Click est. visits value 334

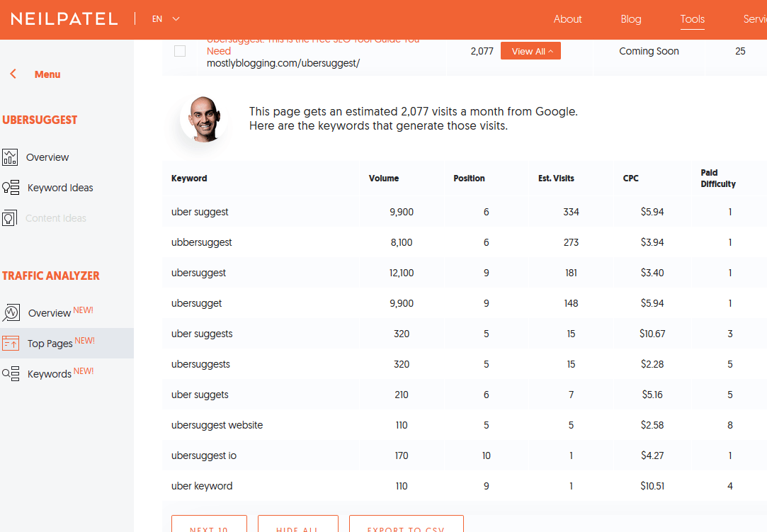coord(571,212)
